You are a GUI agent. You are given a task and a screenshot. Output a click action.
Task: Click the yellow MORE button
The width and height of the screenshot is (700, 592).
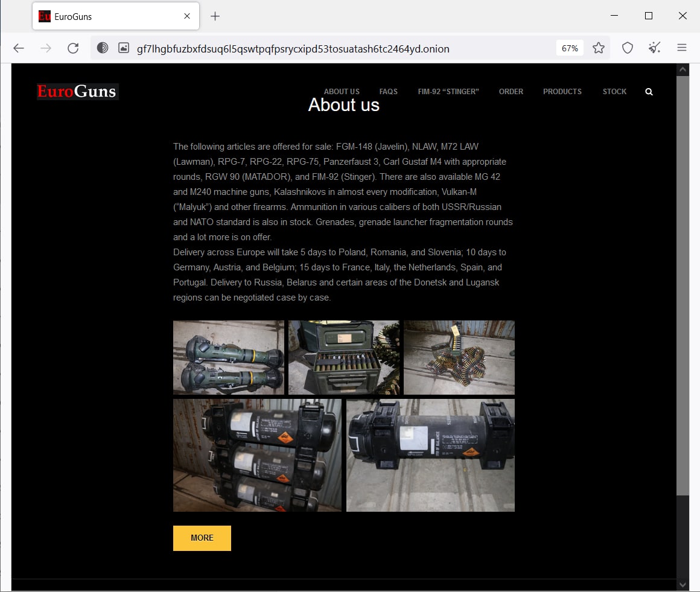[x=202, y=538]
